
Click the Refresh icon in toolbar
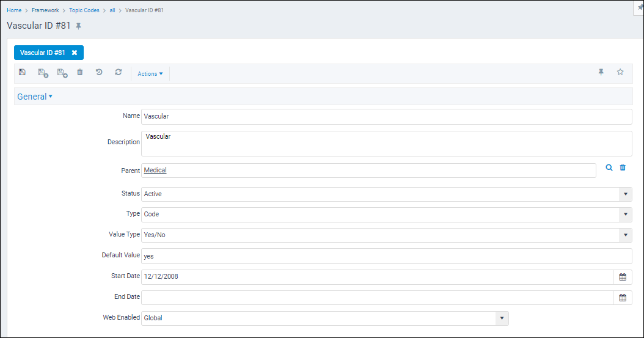tap(119, 72)
